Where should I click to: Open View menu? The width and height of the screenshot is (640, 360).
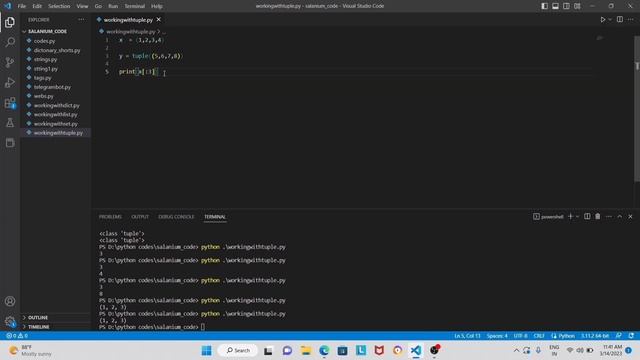coord(82,6)
